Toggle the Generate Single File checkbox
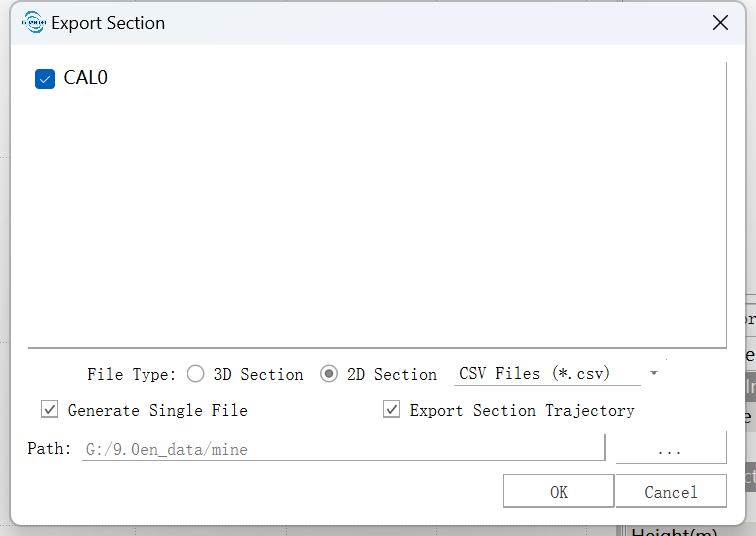The image size is (756, 536). 50,409
